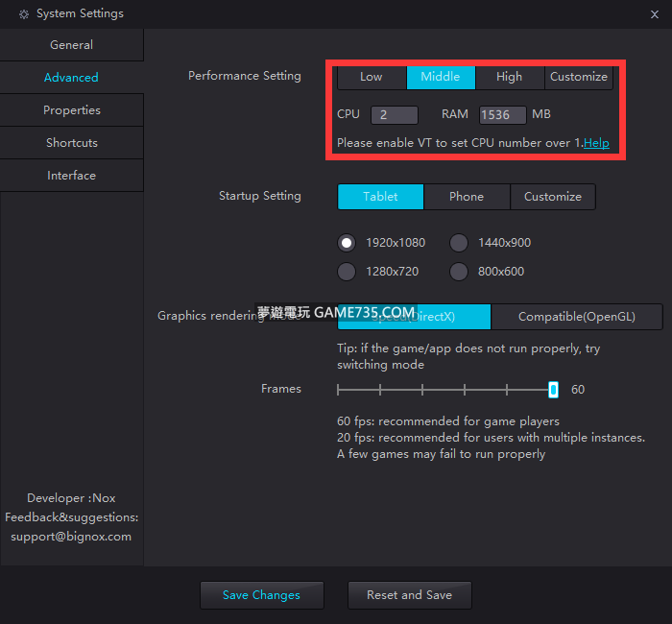Click the CPU number input field
The height and width of the screenshot is (624, 672).
[x=394, y=115]
